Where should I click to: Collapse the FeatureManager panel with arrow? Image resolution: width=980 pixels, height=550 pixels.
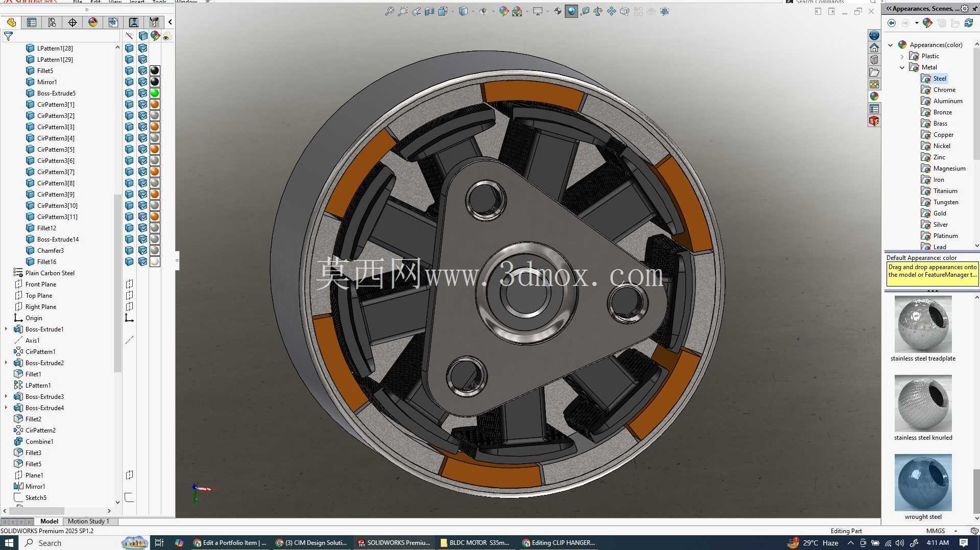click(170, 22)
